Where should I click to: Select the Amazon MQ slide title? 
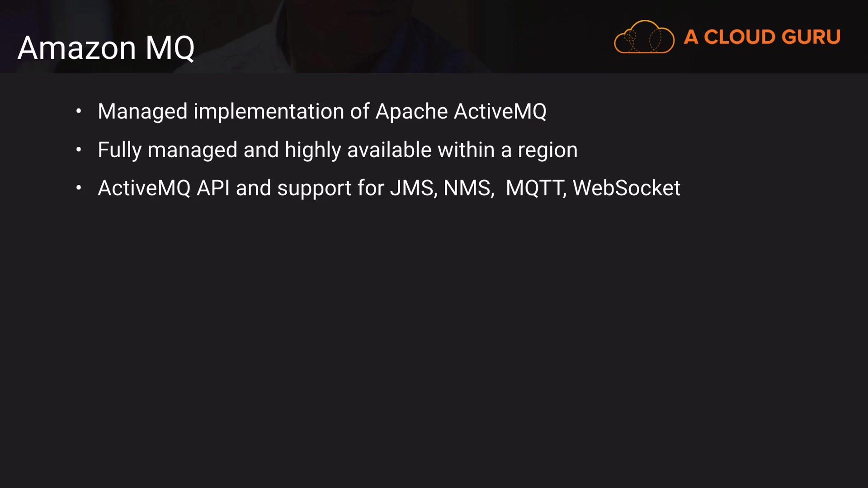coord(106,48)
